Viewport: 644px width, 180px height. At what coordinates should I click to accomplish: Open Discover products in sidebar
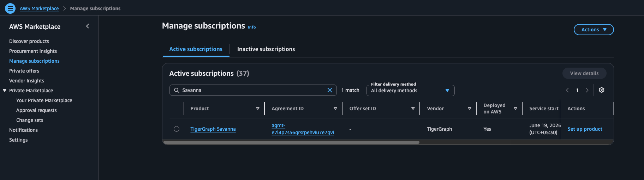(29, 41)
